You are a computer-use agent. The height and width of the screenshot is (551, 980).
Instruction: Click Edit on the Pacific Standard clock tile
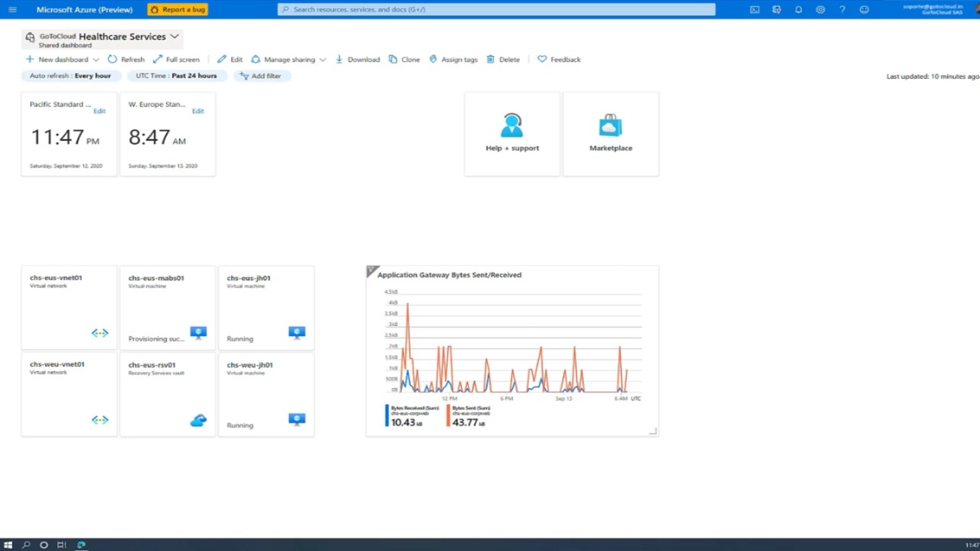(x=100, y=111)
